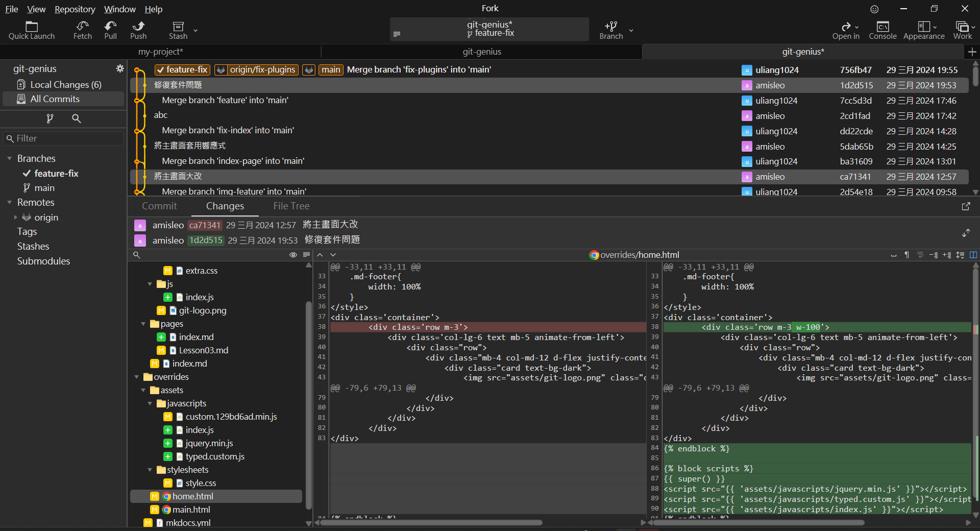The width and height of the screenshot is (980, 531).
Task: Toggle the entire file view icon in diff toolbar
Action: (960, 255)
